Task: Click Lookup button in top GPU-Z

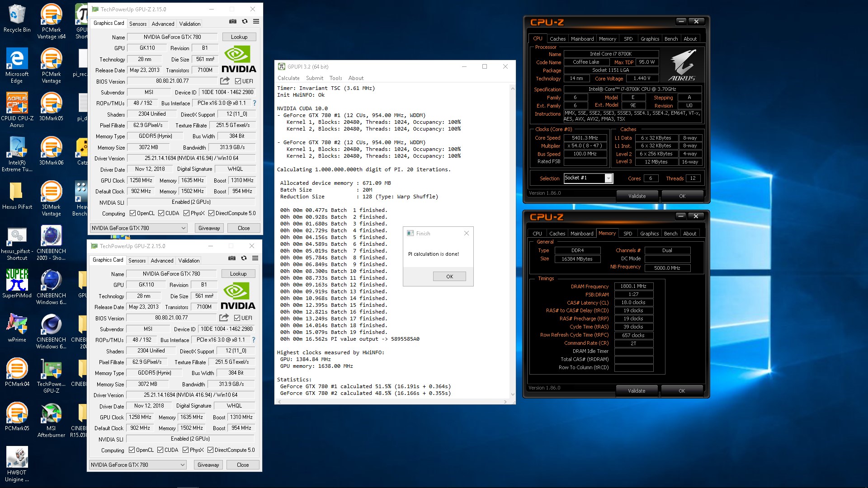Action: click(239, 37)
